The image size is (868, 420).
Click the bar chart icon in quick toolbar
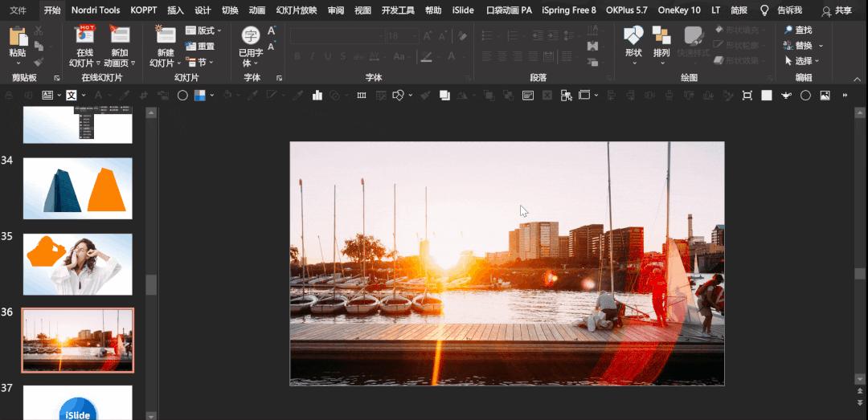pos(317,95)
